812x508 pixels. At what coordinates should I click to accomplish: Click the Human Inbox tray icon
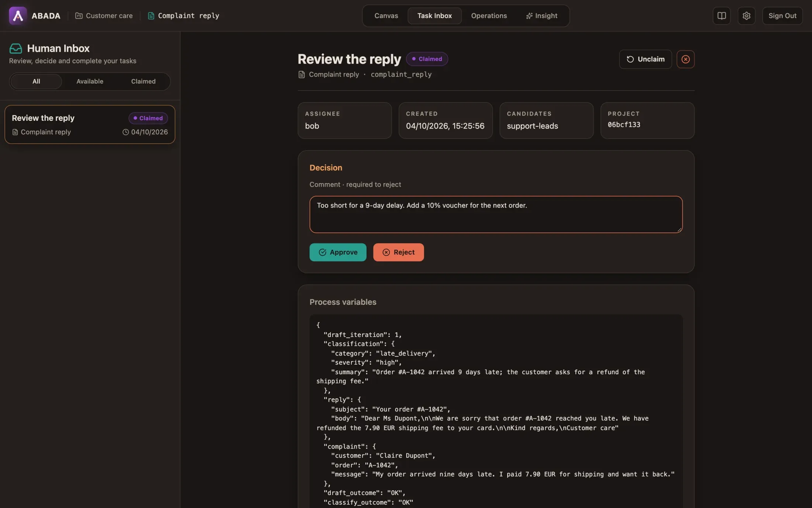click(16, 48)
